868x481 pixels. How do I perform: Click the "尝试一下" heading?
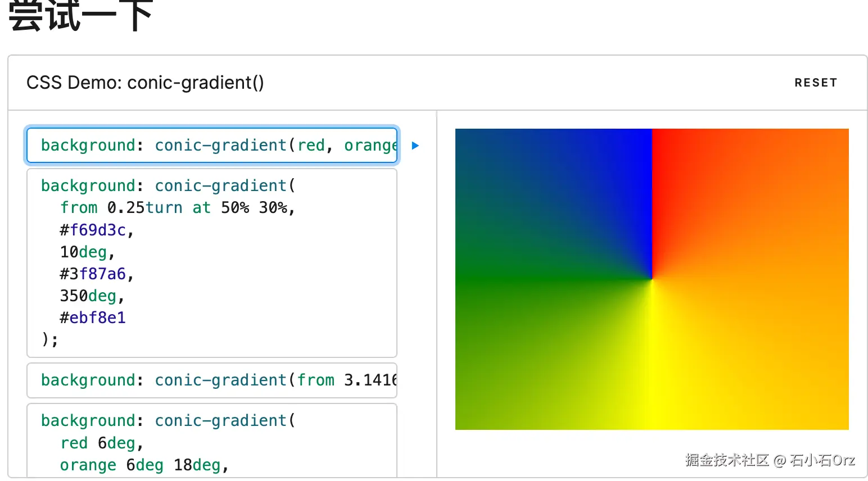tap(80, 15)
